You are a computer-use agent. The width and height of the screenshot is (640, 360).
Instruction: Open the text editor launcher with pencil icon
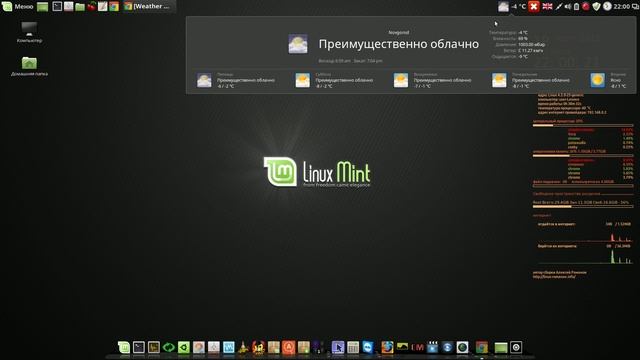click(x=102, y=7)
